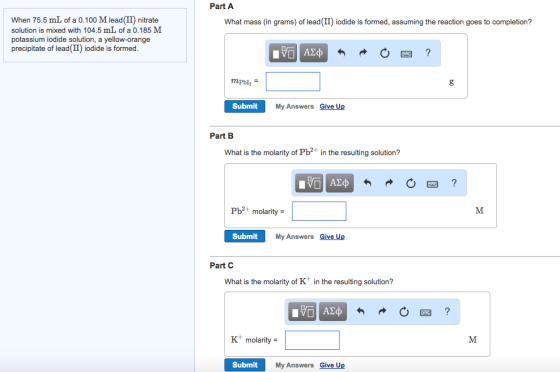Open math templates button in Part A
The image size is (560, 372).
click(x=283, y=53)
